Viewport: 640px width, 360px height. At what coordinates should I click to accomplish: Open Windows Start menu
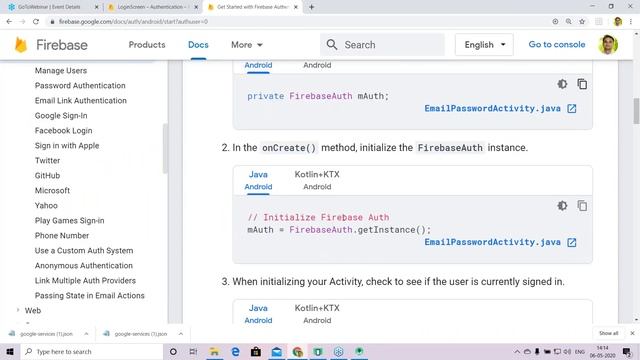click(x=10, y=351)
